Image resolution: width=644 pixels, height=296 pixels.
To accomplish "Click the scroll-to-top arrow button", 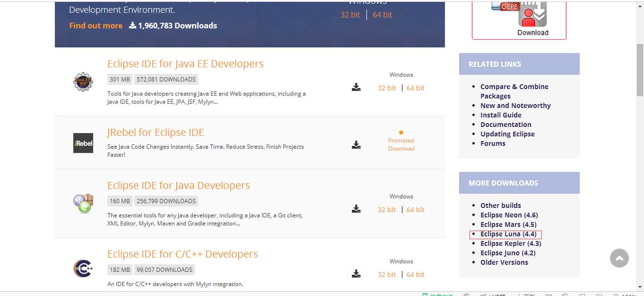I will point(619,258).
